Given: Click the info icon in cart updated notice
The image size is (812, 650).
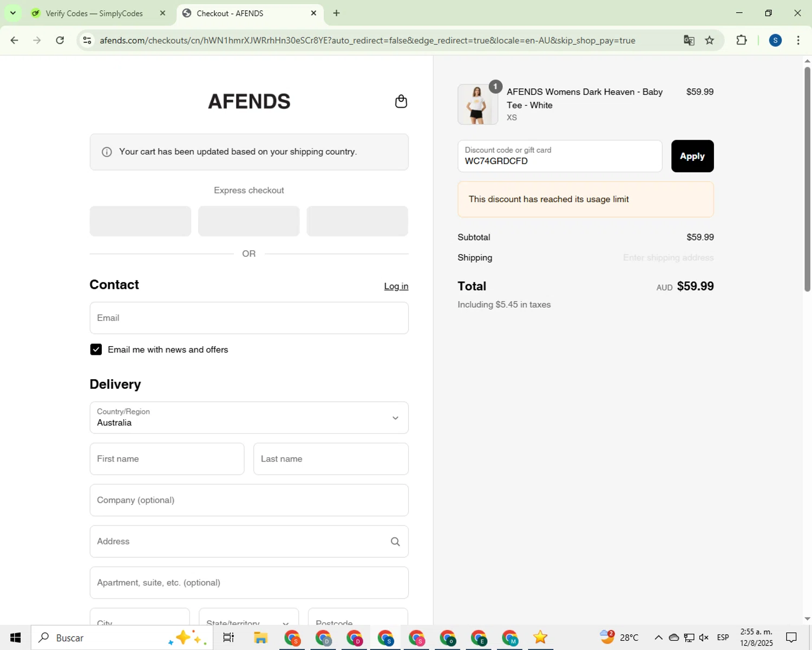Looking at the screenshot, I should 107,152.
